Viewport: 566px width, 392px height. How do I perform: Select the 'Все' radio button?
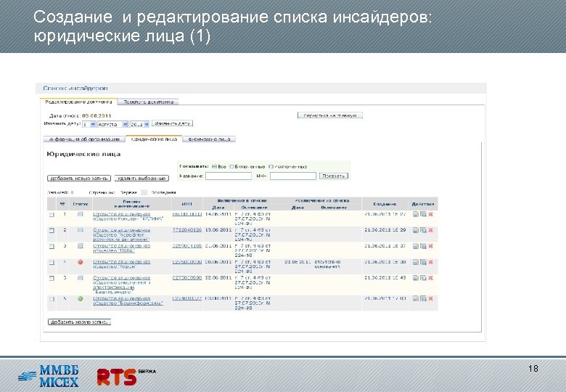click(x=214, y=166)
